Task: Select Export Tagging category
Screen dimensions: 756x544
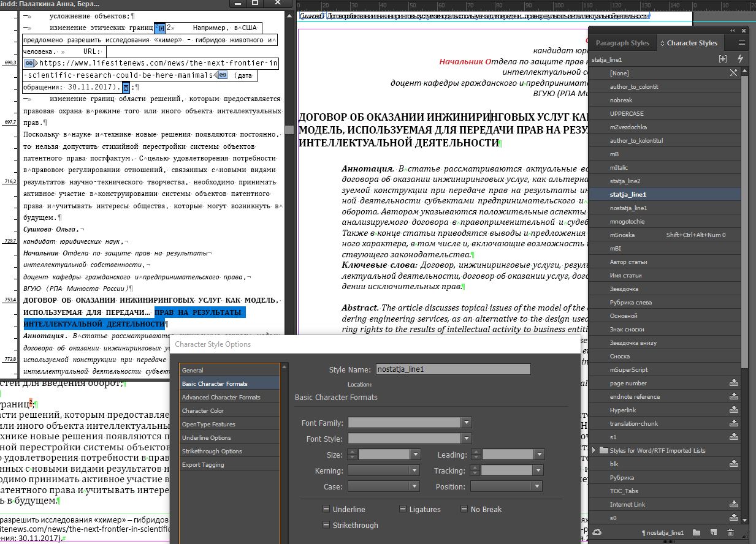Action: pos(229,464)
